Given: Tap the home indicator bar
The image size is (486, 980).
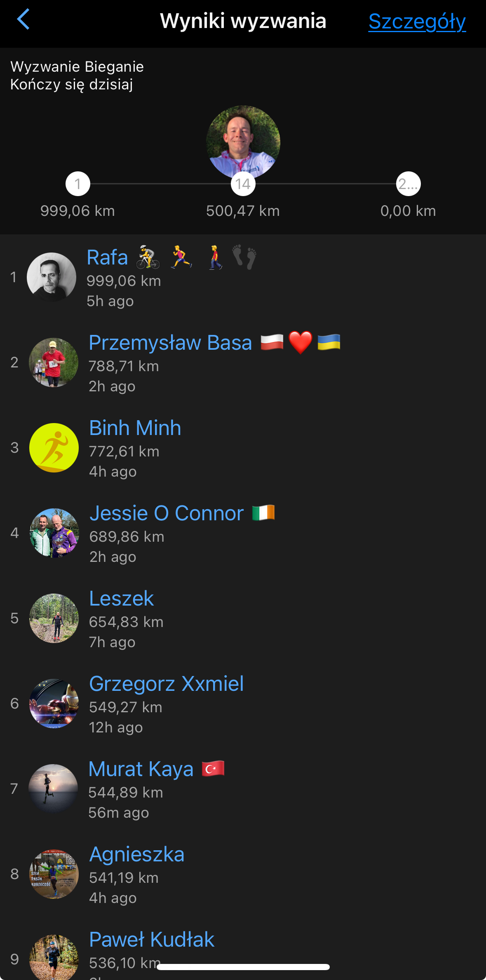Looking at the screenshot, I should pyautogui.click(x=243, y=967).
